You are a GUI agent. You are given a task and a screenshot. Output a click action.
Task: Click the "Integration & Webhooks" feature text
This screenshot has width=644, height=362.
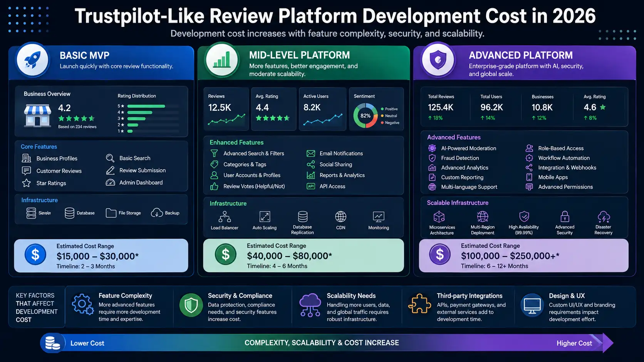[x=567, y=168]
